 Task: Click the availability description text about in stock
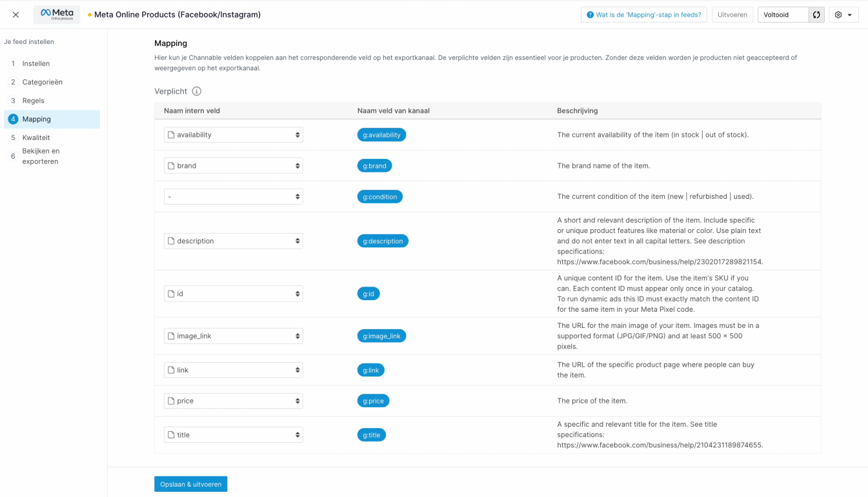[652, 135]
